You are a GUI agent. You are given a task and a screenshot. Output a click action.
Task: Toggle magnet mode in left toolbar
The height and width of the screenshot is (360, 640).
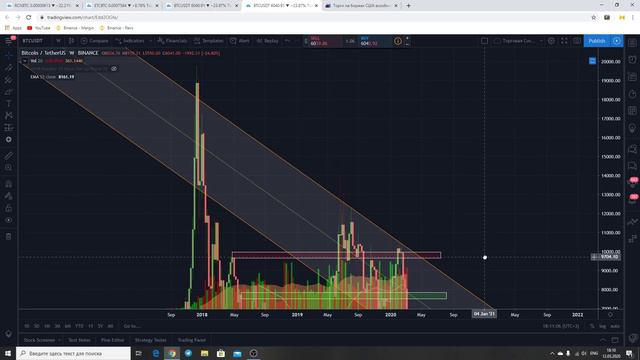[9, 184]
